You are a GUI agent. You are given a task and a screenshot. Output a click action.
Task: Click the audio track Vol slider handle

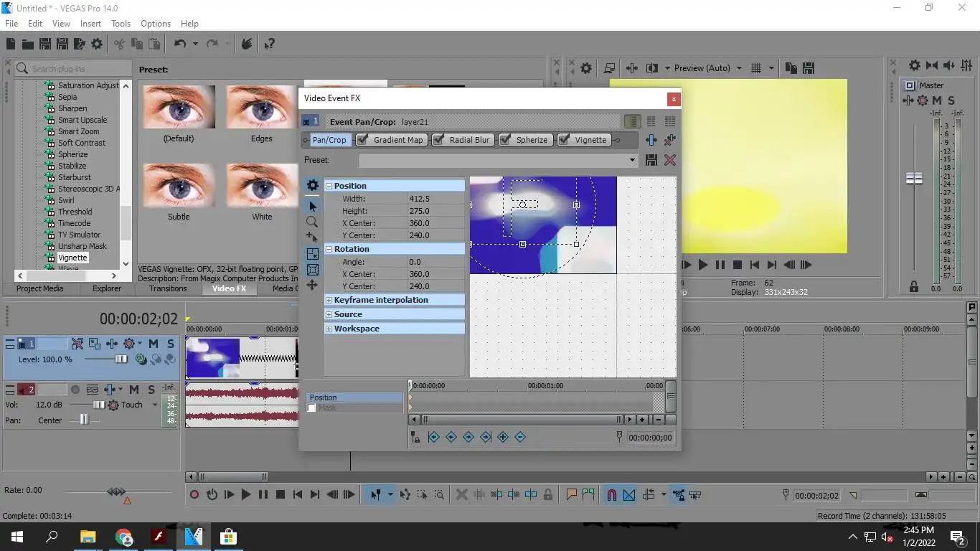(x=99, y=405)
